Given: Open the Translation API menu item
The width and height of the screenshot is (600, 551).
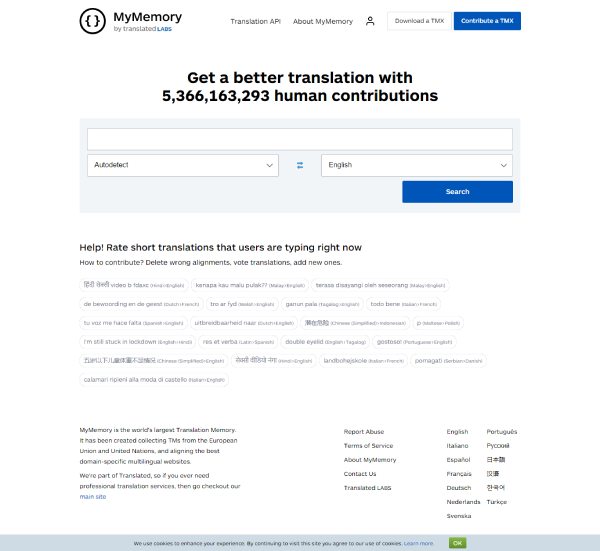Looking at the screenshot, I should 255,21.
